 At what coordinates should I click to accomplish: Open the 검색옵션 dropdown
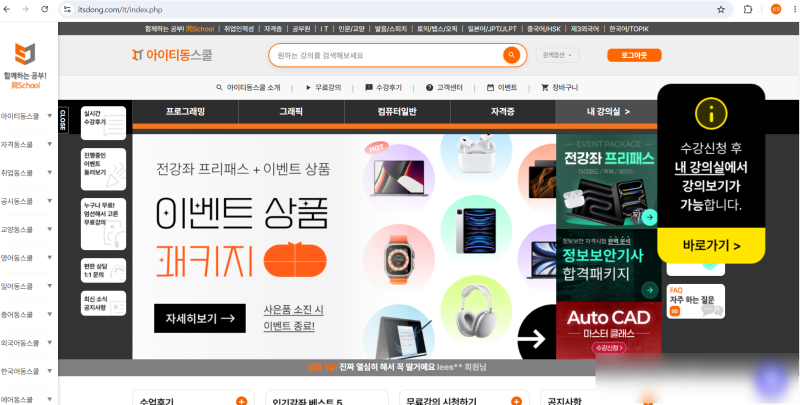tap(558, 55)
